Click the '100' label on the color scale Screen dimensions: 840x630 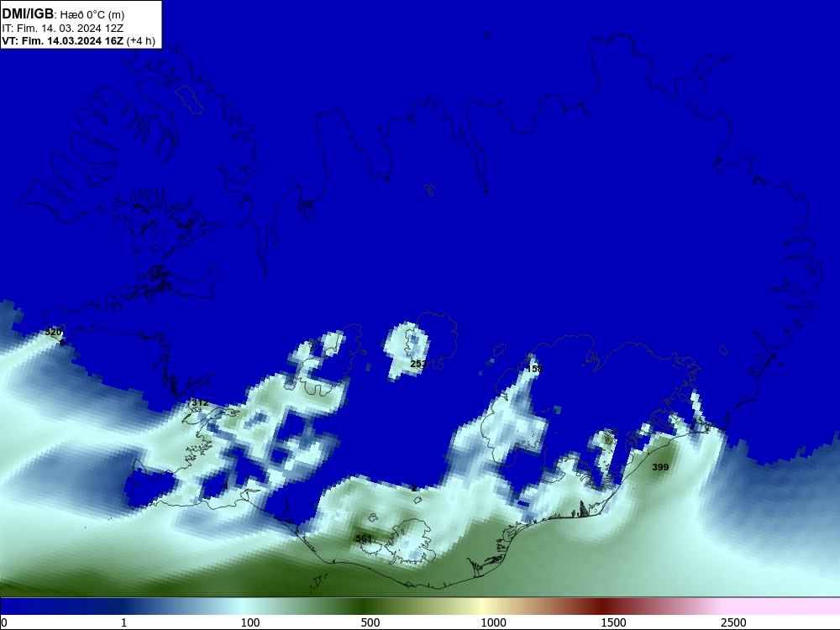[x=250, y=622]
